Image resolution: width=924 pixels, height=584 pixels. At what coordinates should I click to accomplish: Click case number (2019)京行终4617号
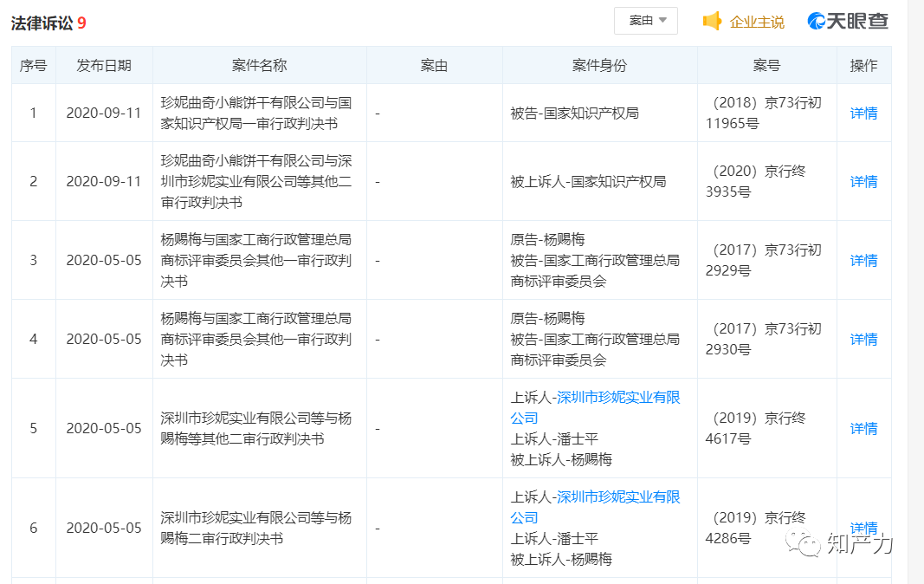click(x=755, y=428)
